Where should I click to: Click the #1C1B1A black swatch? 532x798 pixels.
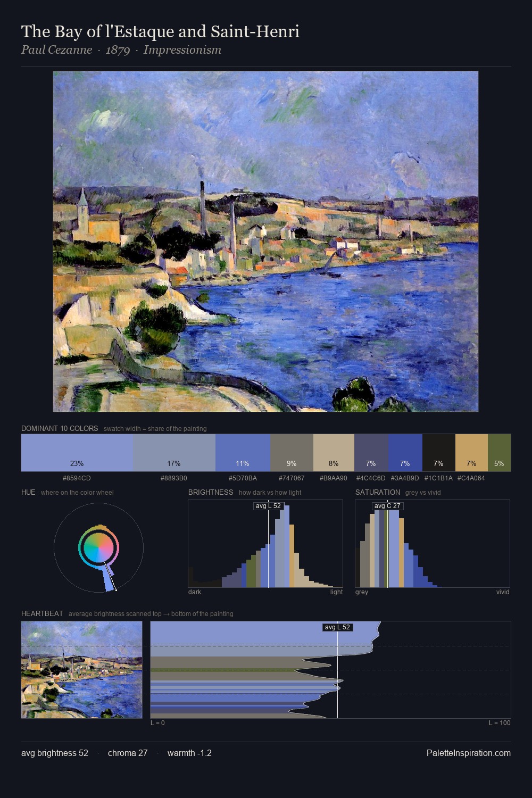438,453
